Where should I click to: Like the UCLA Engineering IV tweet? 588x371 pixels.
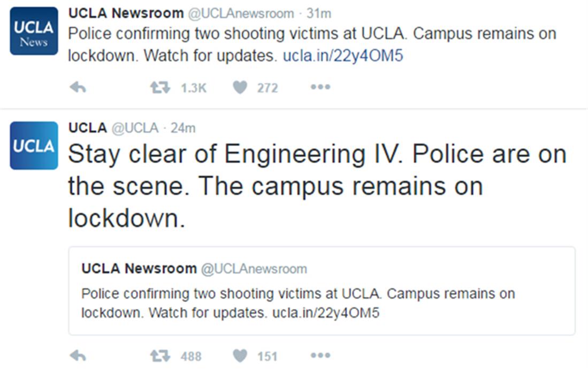240,355
